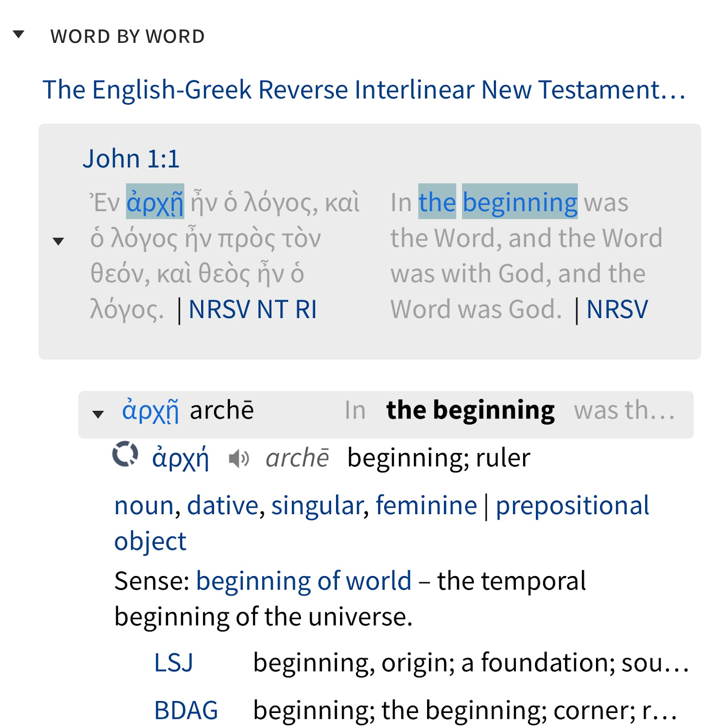
Task: Open the 'beginning of world' sense link
Action: pyautogui.click(x=304, y=581)
